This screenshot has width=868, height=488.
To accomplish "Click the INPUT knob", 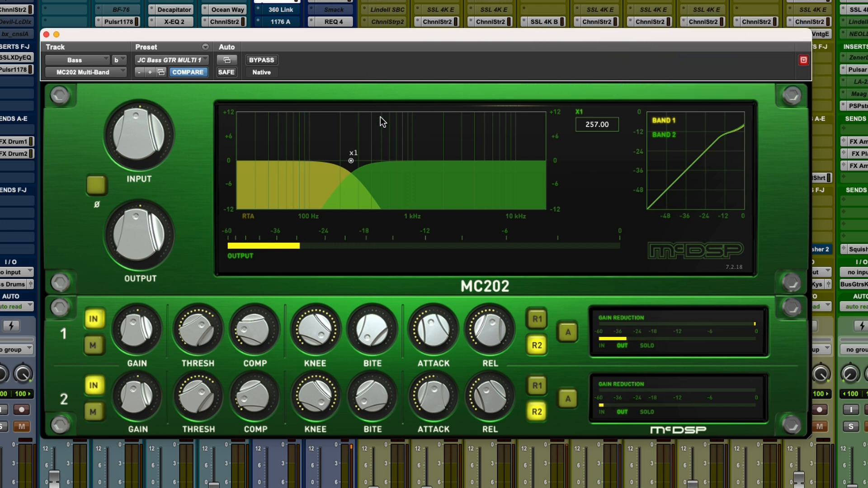I will coord(139,134).
